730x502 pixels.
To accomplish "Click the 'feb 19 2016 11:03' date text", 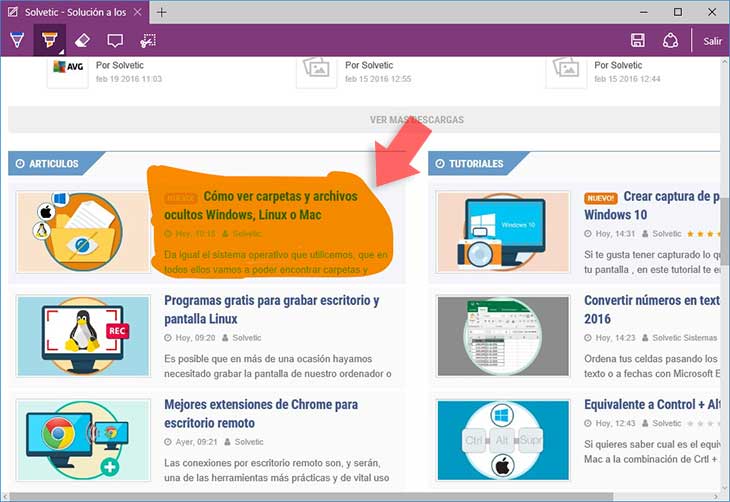I will pos(129,79).
